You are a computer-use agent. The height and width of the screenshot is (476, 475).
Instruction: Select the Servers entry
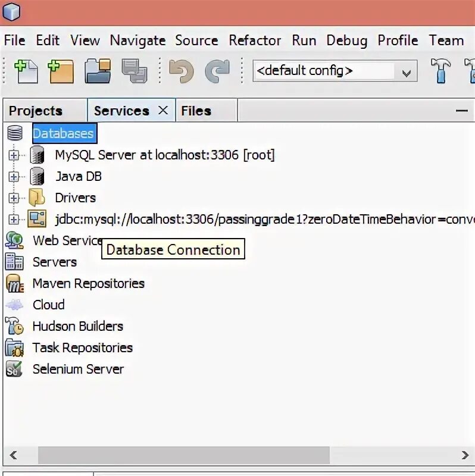(55, 262)
